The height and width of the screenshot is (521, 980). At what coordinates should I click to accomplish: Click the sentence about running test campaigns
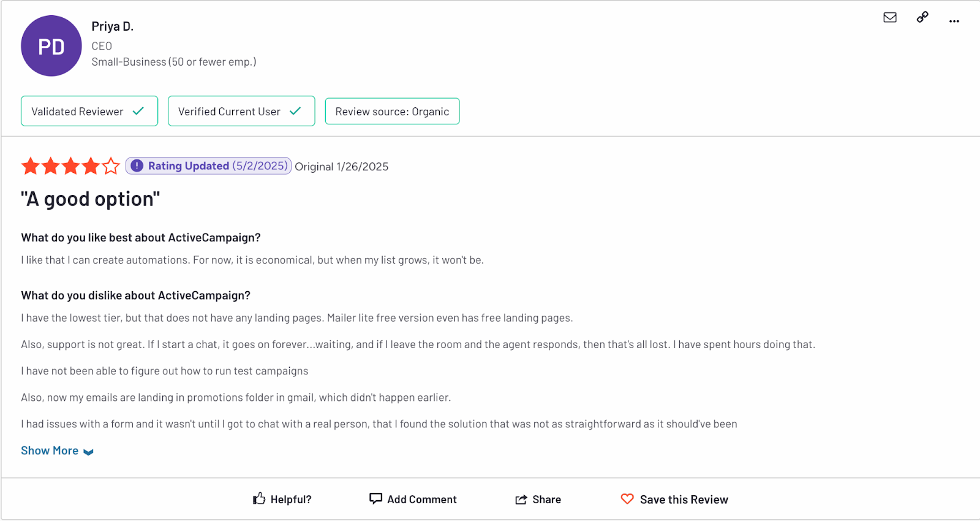(x=165, y=371)
